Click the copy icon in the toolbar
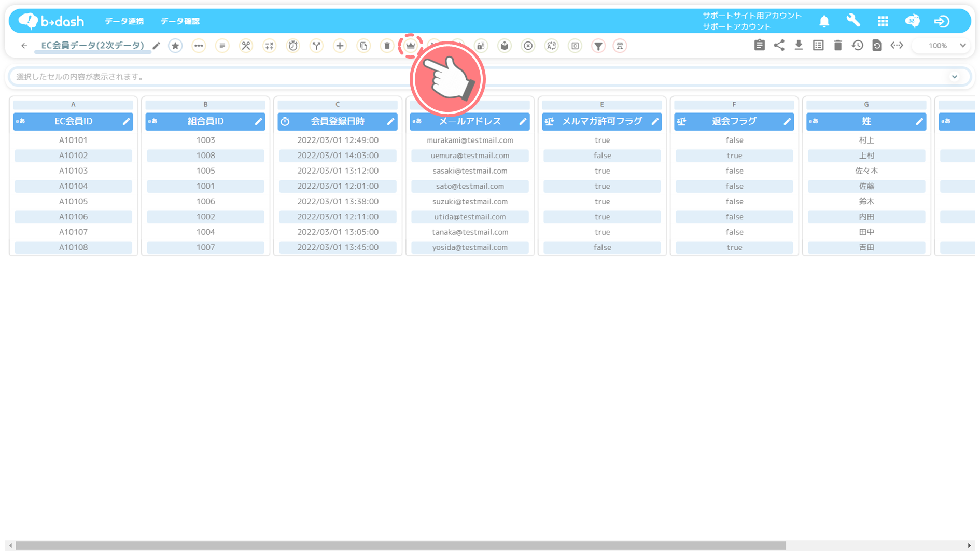 [363, 46]
